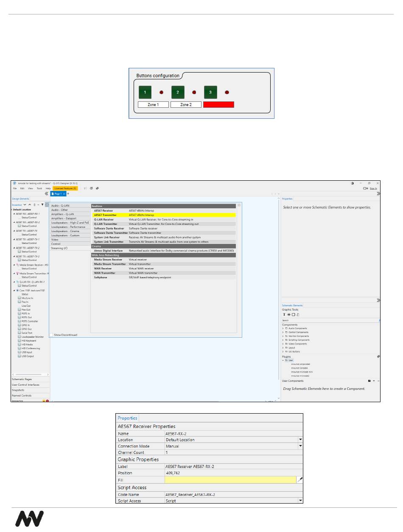Switch to the Page 1 tab
The width and height of the screenshot is (403, 532).
pyautogui.click(x=57, y=193)
